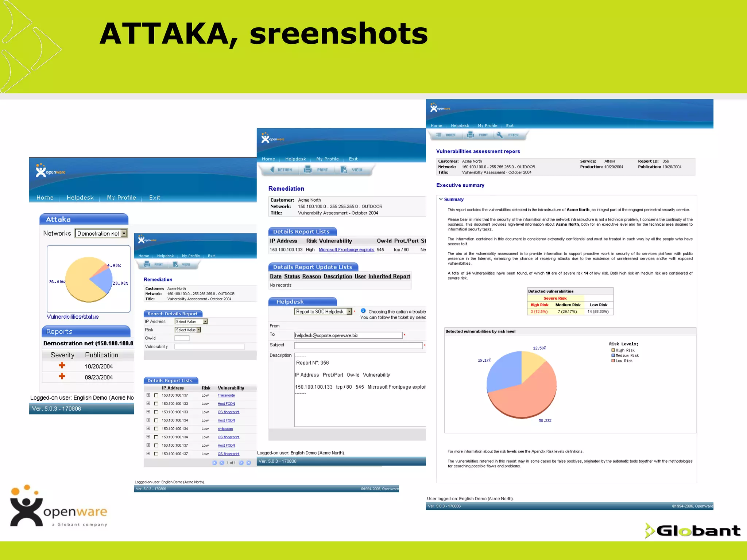Click Index icon on vulnerabilities assessment report
This screenshot has height=560, width=747.
(439, 135)
